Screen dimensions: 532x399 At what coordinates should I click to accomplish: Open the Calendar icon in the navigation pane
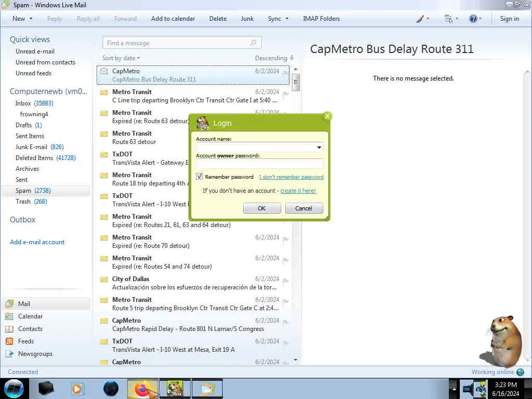point(9,316)
